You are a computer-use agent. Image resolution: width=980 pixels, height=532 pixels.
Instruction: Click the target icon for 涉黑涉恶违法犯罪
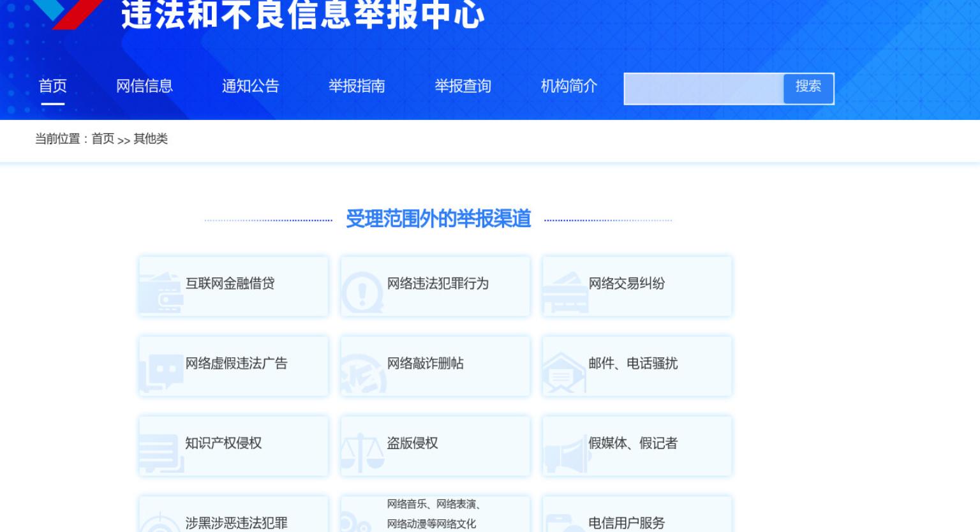click(x=161, y=522)
